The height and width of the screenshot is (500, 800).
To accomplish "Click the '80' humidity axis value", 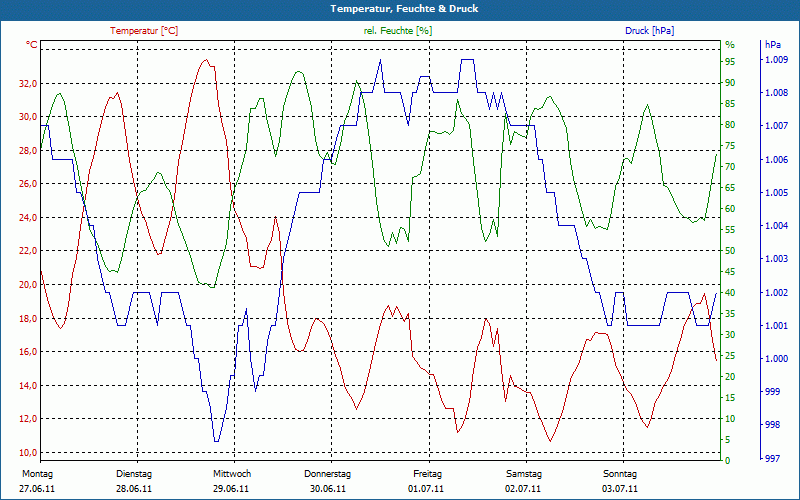I will (730, 124).
